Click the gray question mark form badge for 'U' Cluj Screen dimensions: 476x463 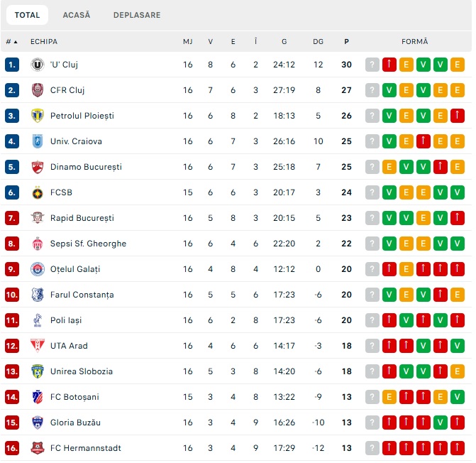pos(372,65)
